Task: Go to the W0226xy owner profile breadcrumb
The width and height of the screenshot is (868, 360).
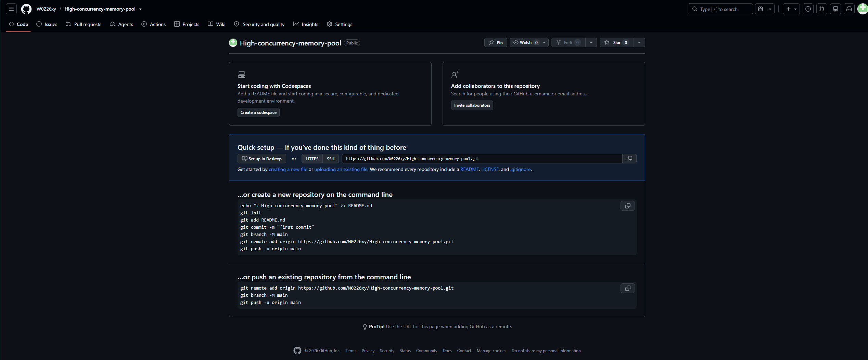Action: point(46,9)
